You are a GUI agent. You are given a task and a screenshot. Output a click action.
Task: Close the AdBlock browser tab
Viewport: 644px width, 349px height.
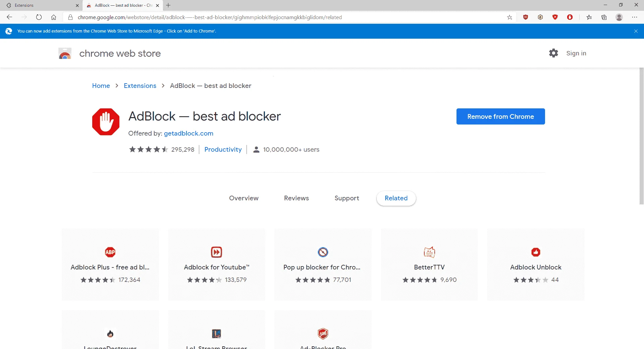[x=157, y=5]
